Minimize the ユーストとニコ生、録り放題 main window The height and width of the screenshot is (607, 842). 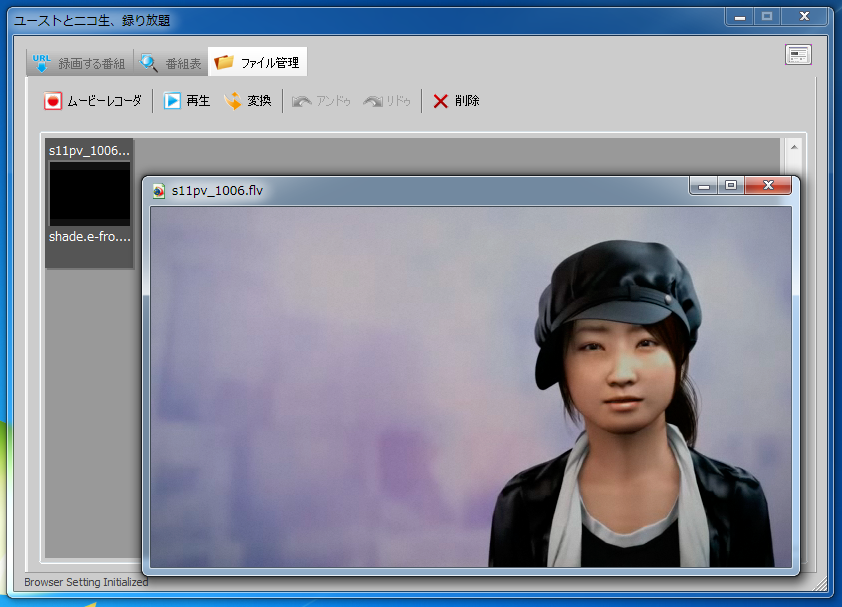(739, 17)
